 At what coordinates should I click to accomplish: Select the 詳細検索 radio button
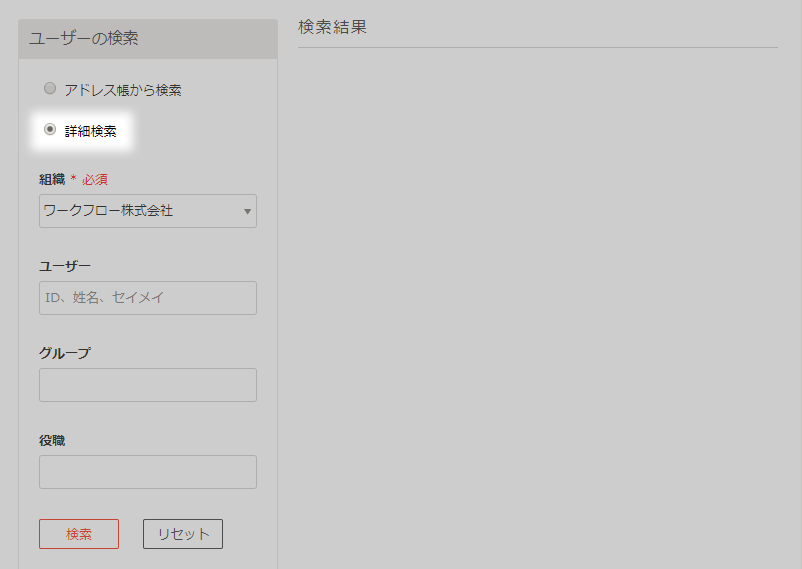click(50, 129)
